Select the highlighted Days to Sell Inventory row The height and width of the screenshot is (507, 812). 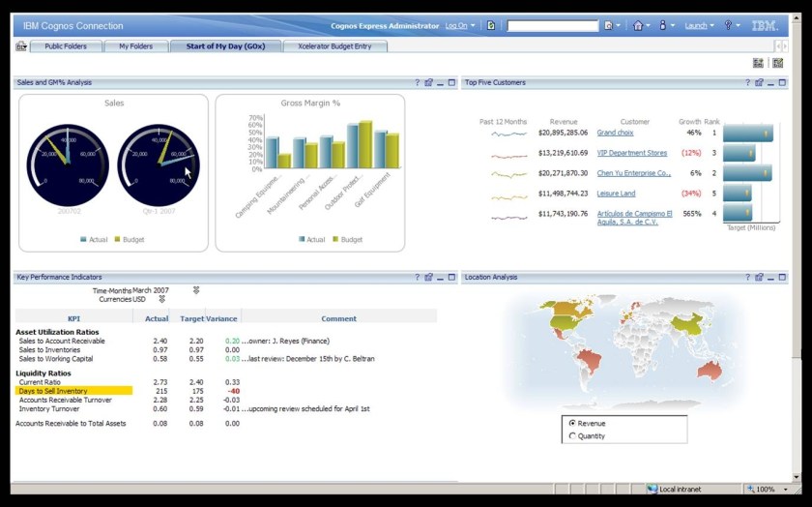(74, 391)
